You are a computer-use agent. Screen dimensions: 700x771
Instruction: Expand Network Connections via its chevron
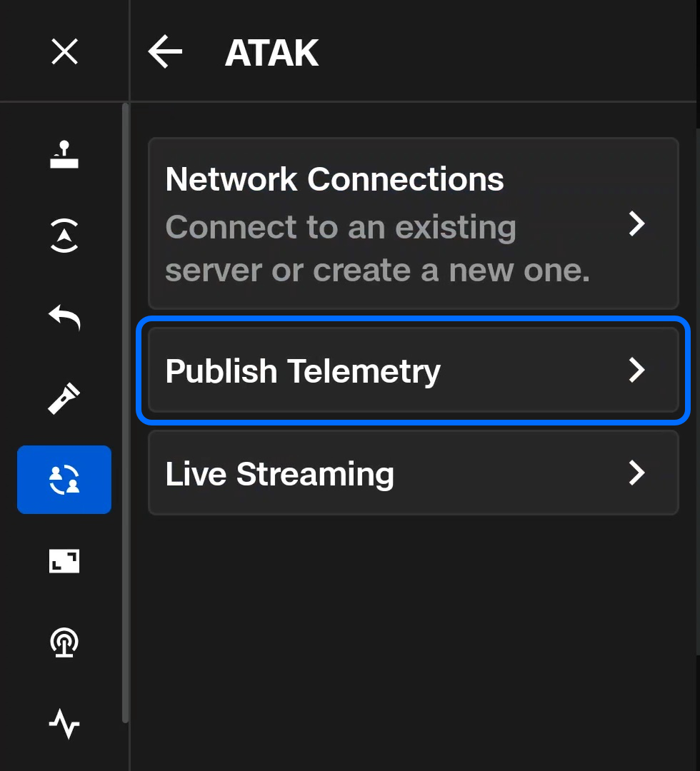coord(638,224)
